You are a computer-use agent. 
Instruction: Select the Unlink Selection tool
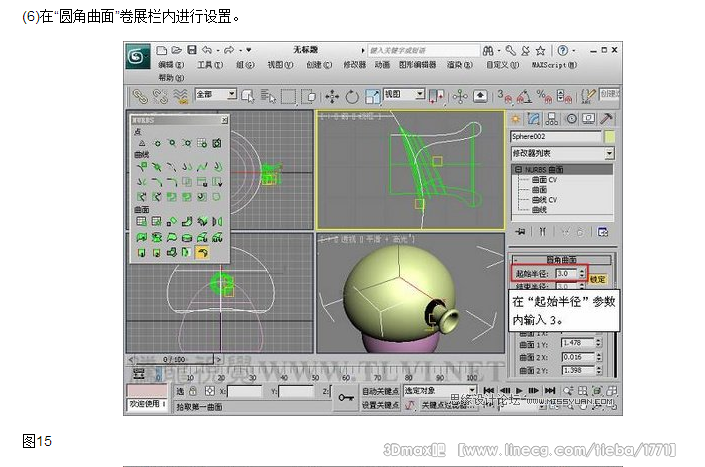pyautogui.click(x=160, y=96)
